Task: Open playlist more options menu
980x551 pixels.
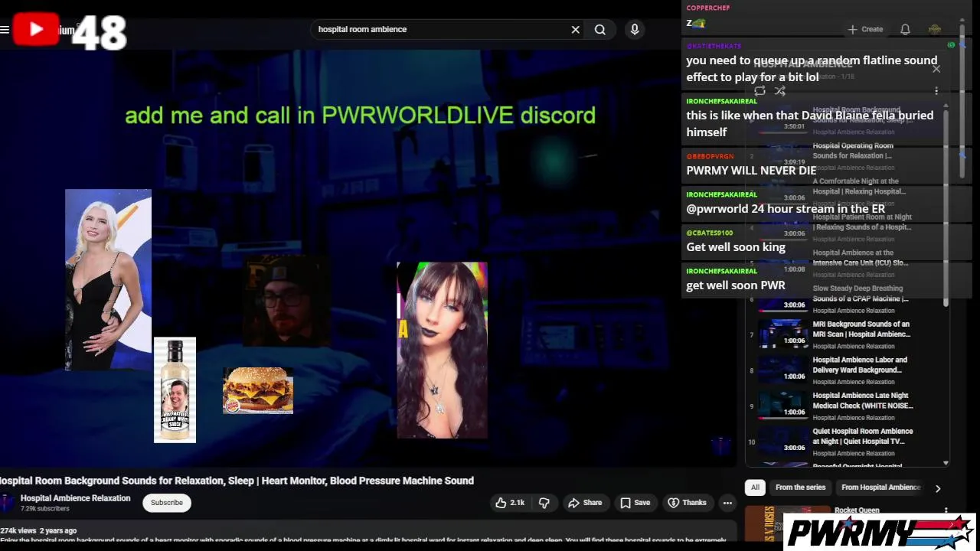Action: (936, 91)
